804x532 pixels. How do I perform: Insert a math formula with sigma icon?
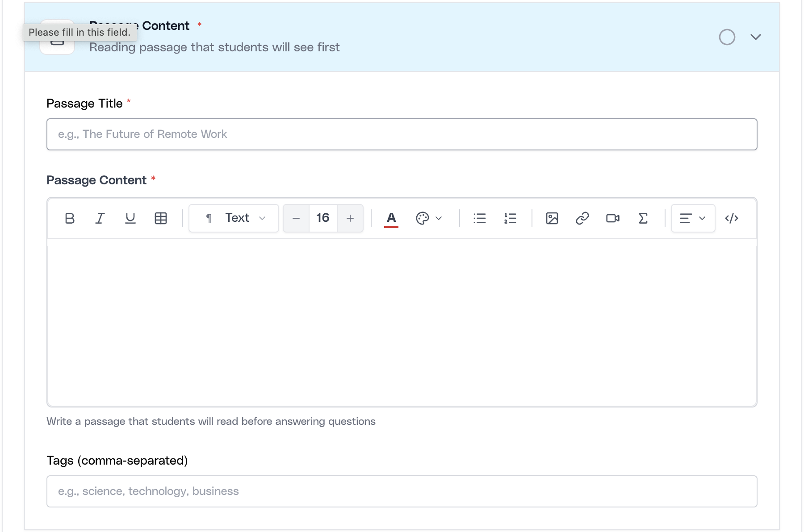(643, 218)
